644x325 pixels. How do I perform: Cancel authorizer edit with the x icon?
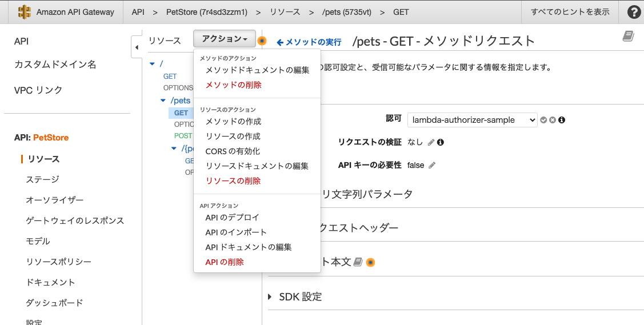click(553, 120)
